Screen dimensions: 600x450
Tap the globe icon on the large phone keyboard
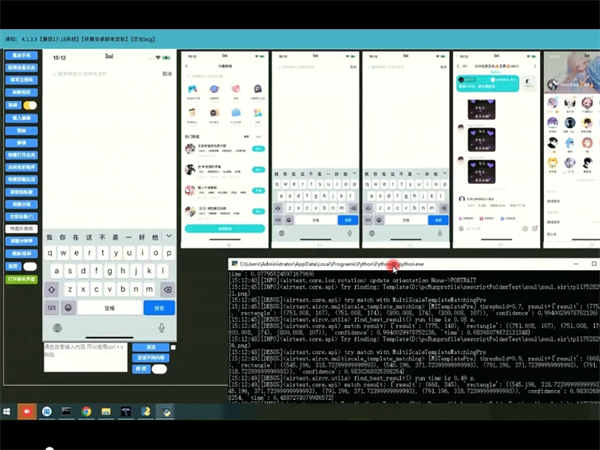(x=57, y=328)
